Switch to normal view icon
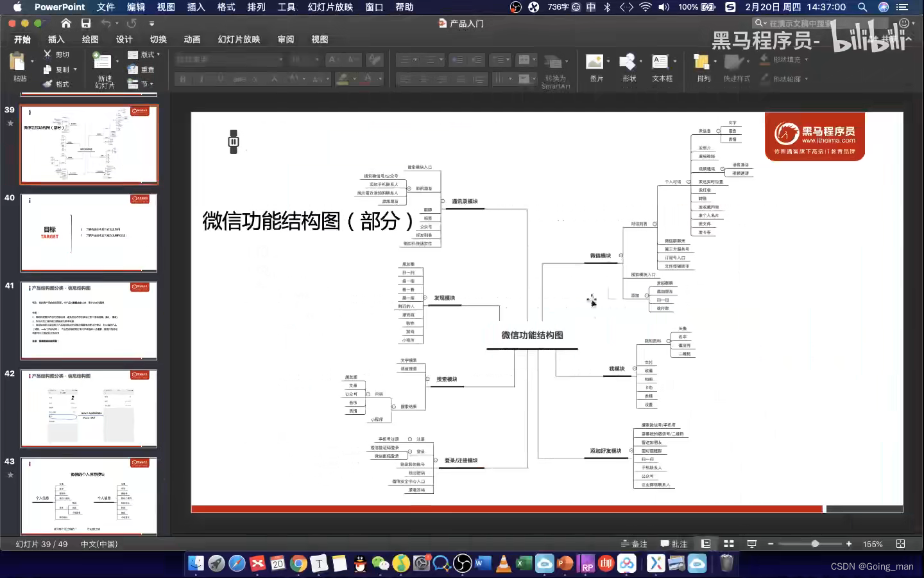Viewport: 924px width, 578px height. 706,544
